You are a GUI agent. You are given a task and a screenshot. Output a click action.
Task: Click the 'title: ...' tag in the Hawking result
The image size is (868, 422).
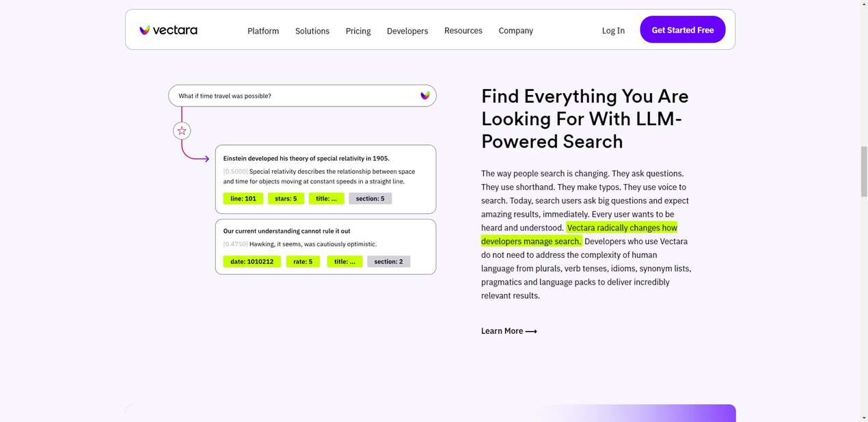[344, 261]
